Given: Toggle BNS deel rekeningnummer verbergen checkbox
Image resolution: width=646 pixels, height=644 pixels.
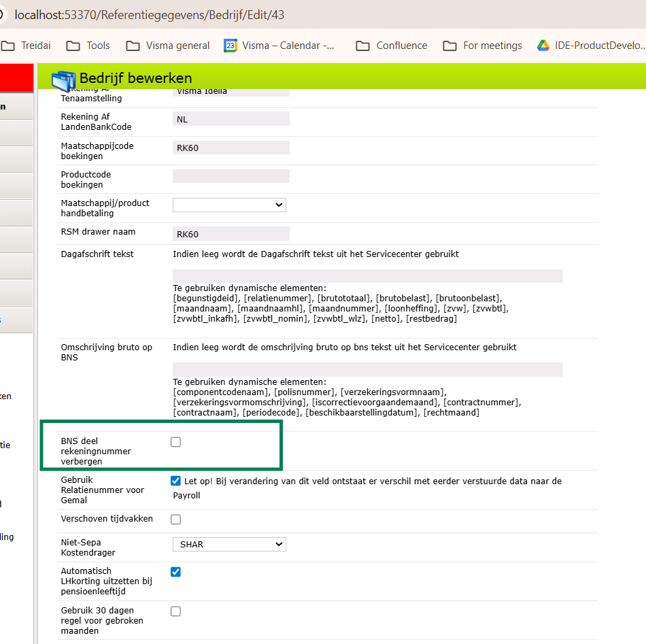Looking at the screenshot, I should 176,442.
